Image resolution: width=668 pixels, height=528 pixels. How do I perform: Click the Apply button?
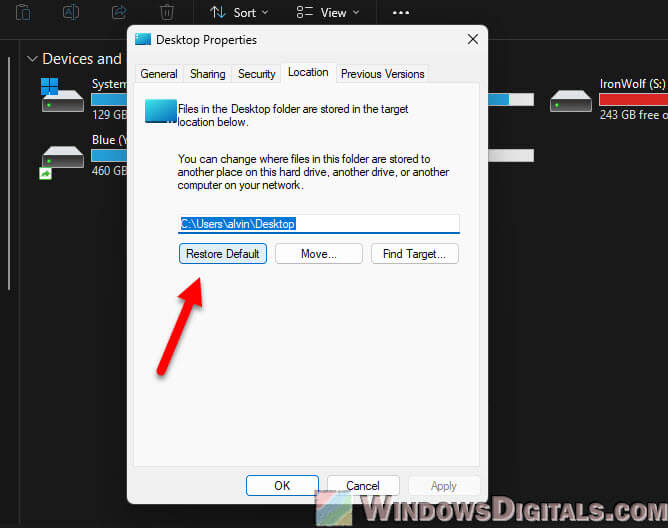pos(444,485)
